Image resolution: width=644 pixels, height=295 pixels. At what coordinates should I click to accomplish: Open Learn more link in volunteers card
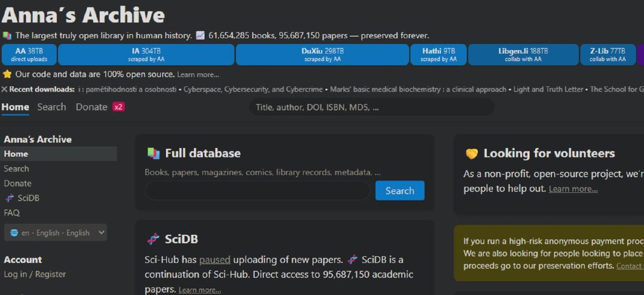[573, 189]
